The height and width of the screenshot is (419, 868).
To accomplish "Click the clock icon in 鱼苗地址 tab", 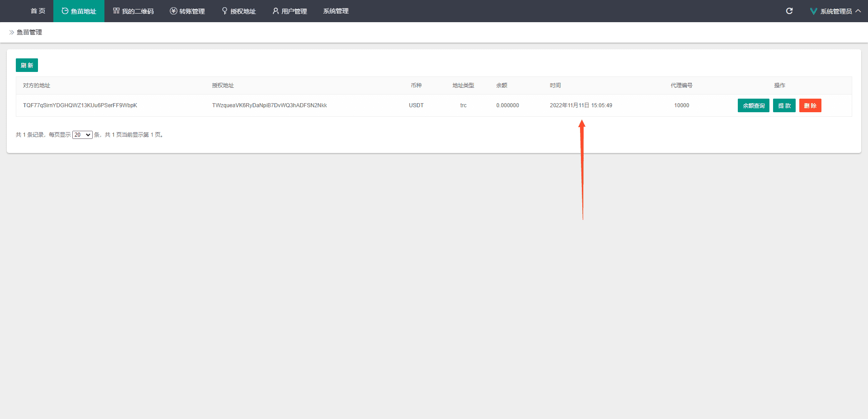I will click(65, 11).
